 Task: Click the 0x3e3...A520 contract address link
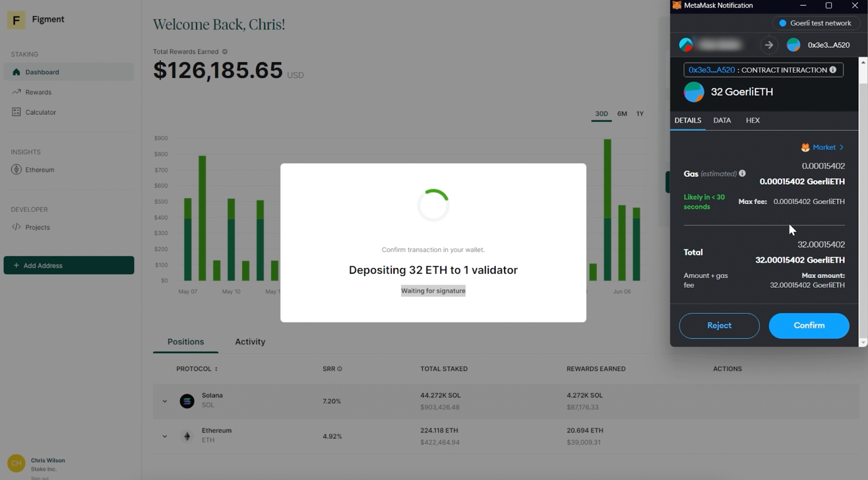click(x=712, y=70)
